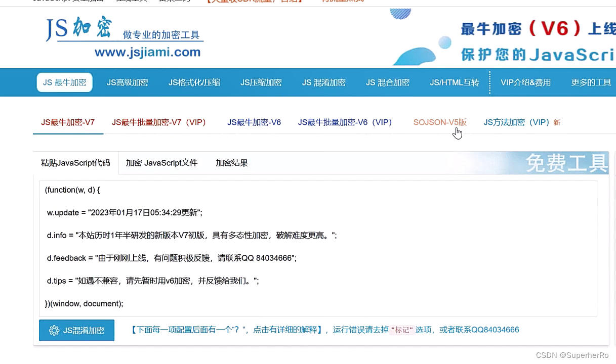616x364 pixels.
Task: Click the highlighted 标记 option label
Action: [402, 329]
